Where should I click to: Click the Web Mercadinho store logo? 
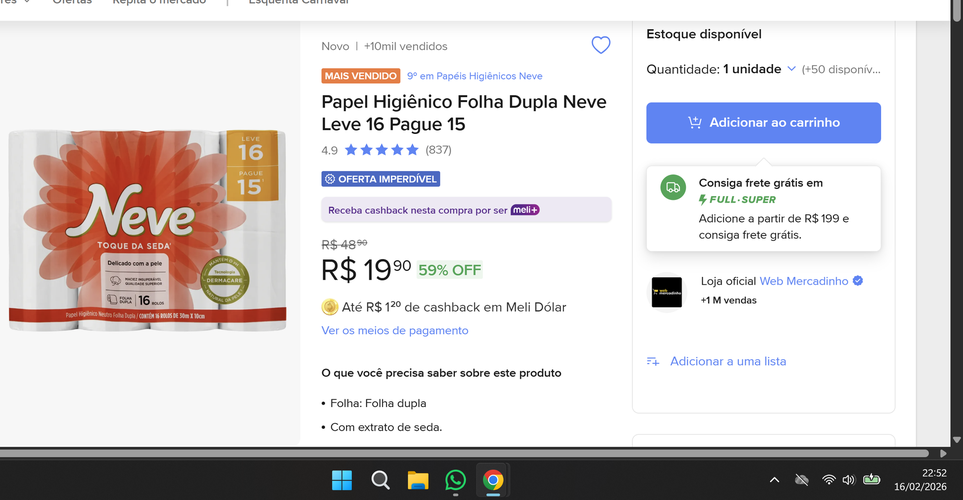[x=667, y=292]
